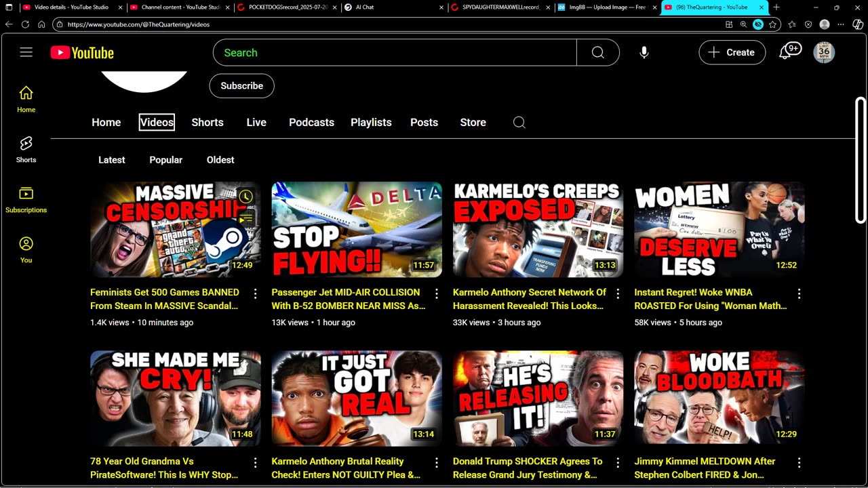Toggle the tracking prevention eye icon

point(758,24)
